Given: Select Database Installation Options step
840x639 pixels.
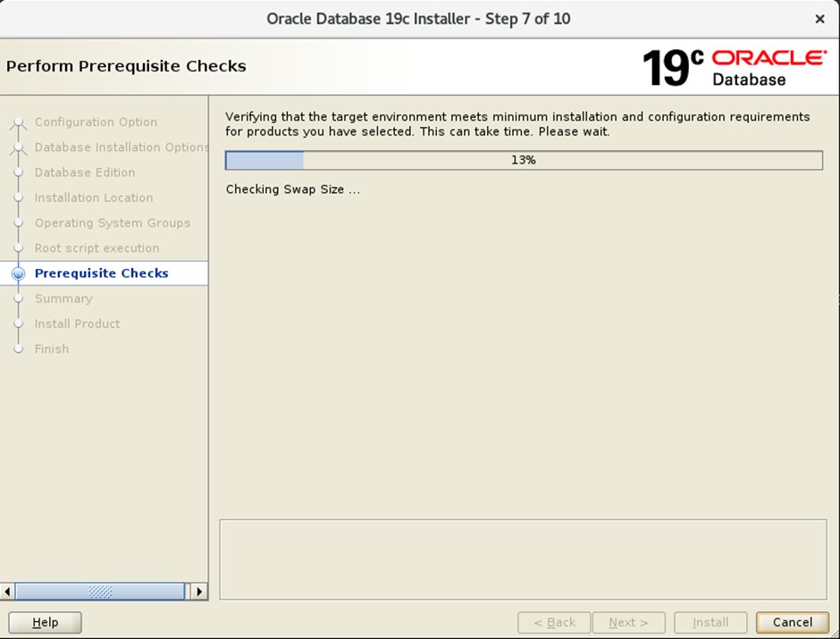Looking at the screenshot, I should (x=121, y=147).
